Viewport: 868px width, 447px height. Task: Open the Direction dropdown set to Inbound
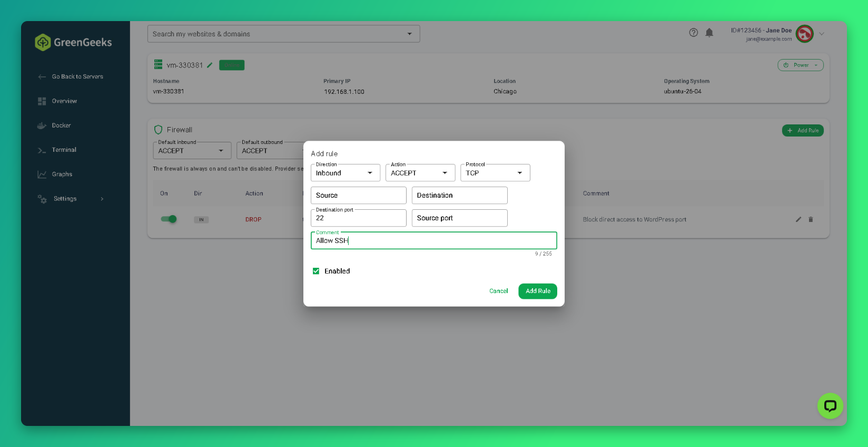pyautogui.click(x=346, y=173)
